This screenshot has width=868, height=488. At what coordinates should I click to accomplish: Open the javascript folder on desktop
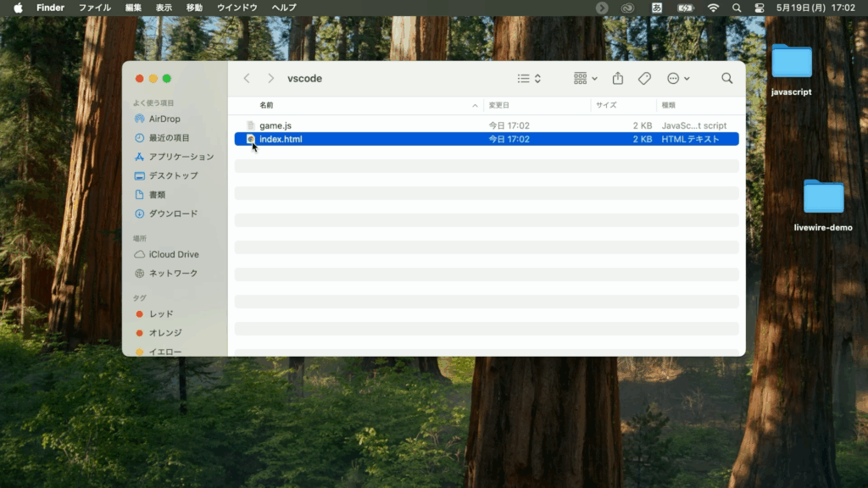tap(791, 63)
